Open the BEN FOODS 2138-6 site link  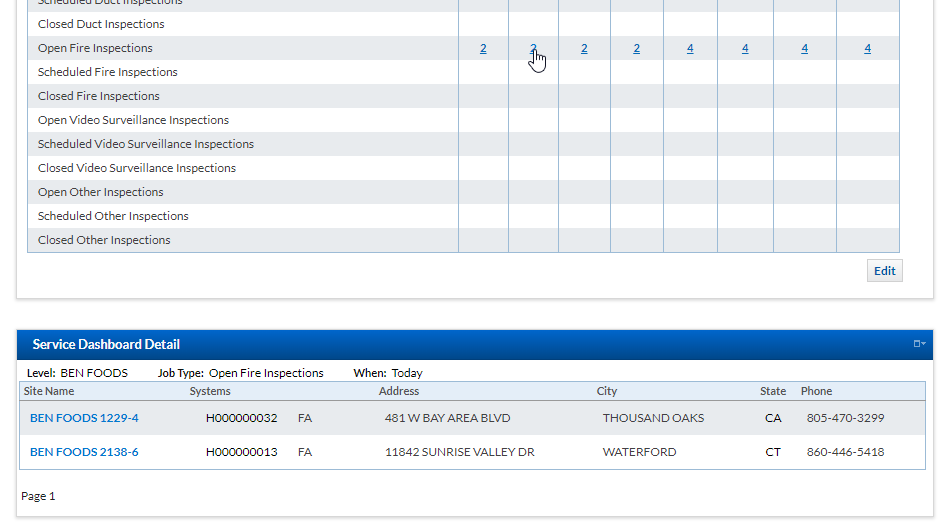(84, 452)
